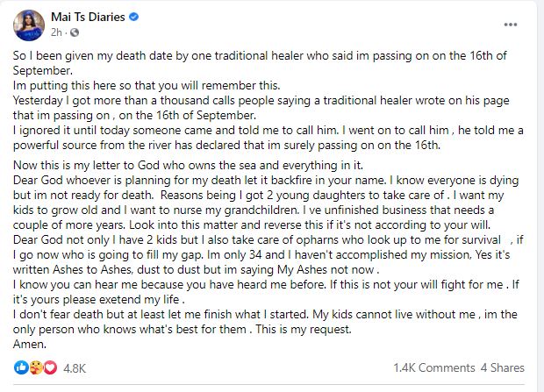Open Mai Ts Diaries profile picture
The image size is (544, 392).
click(x=29, y=25)
